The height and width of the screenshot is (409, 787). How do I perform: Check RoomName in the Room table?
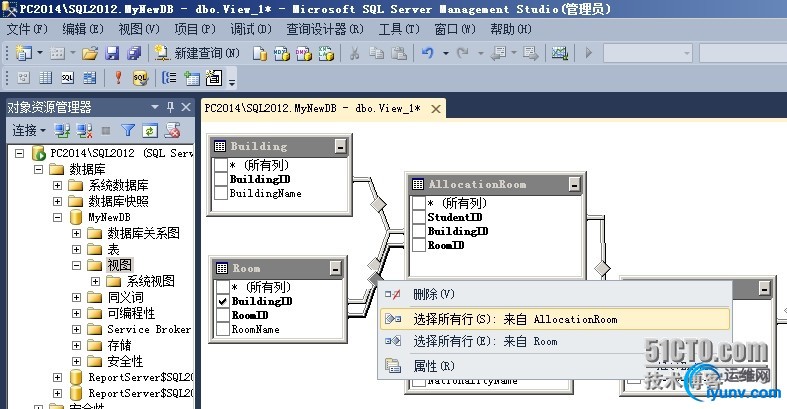(x=223, y=329)
